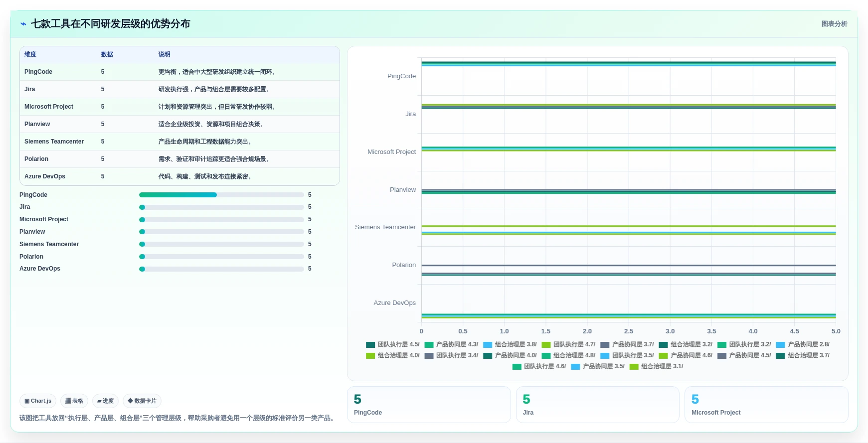Select the Azure DevOps table cell

[45, 176]
